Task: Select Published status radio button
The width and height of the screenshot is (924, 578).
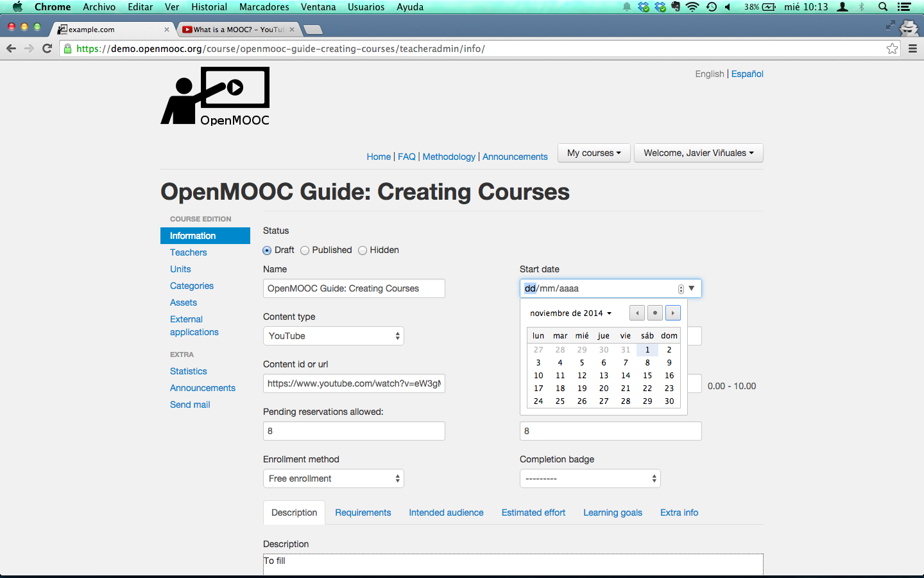Action: [x=305, y=250]
